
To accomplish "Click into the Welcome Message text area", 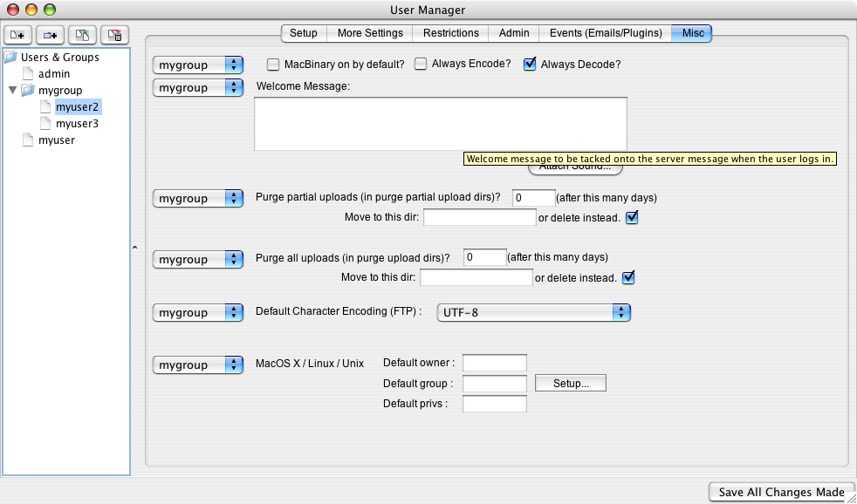I will [x=440, y=124].
